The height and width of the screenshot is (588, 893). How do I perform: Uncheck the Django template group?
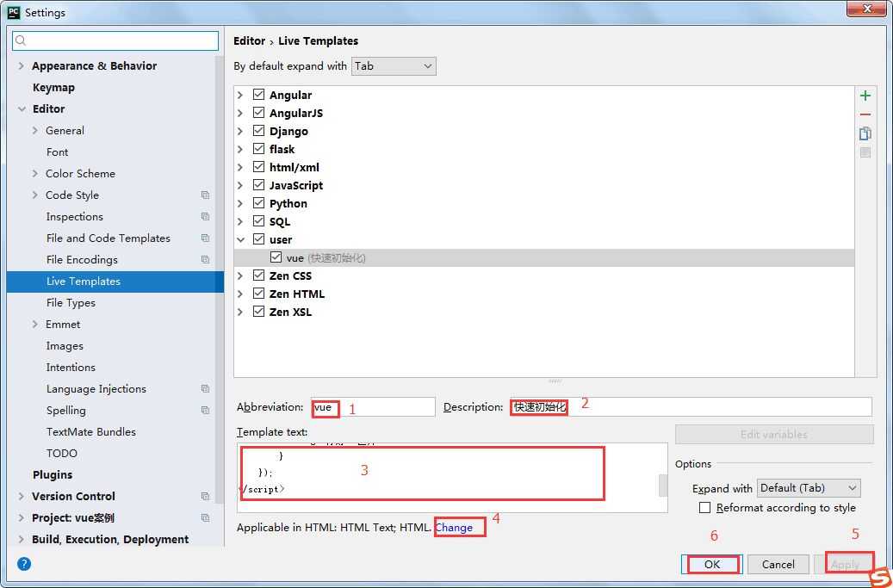[x=258, y=131]
